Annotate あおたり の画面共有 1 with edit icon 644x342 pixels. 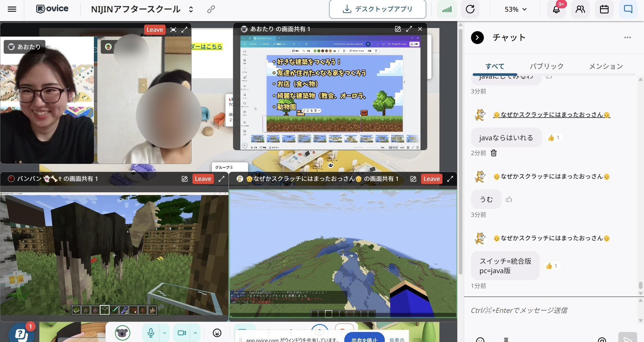398,29
